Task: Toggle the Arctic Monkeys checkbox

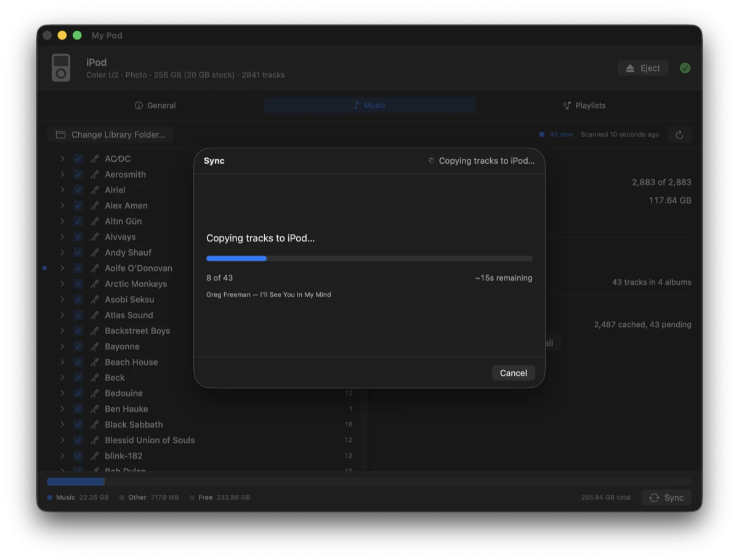Action: (78, 284)
